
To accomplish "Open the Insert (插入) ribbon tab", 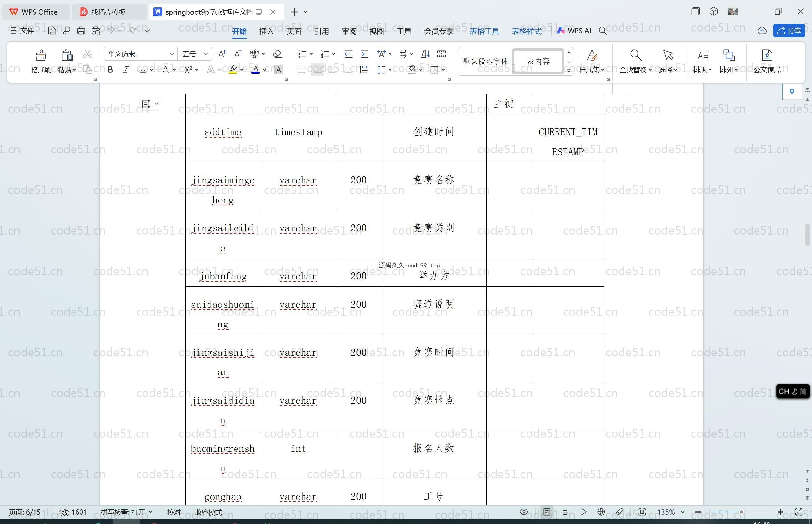I will click(x=266, y=31).
